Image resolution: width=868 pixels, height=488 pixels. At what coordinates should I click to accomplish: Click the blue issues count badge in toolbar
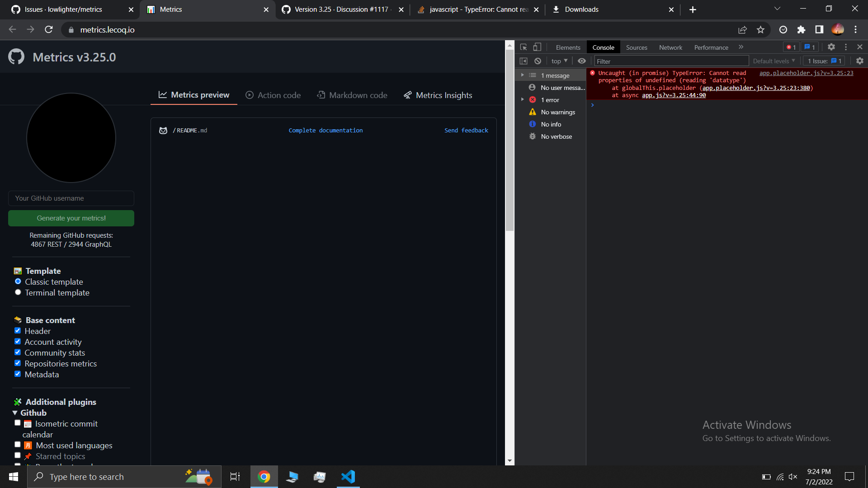pyautogui.click(x=810, y=47)
